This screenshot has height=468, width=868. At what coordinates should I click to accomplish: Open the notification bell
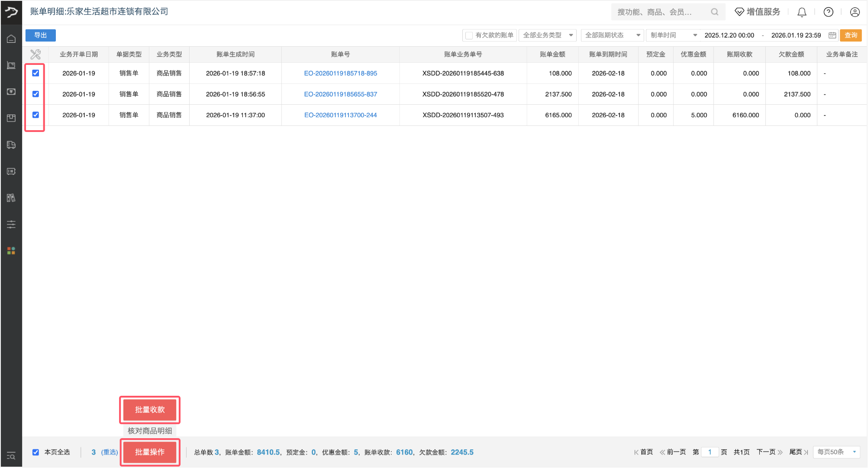point(802,12)
